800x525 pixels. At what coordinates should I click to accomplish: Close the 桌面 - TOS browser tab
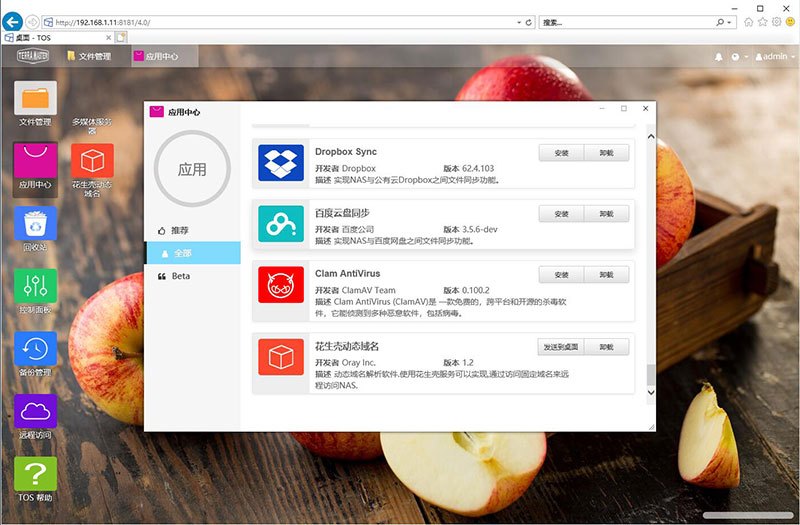point(108,38)
